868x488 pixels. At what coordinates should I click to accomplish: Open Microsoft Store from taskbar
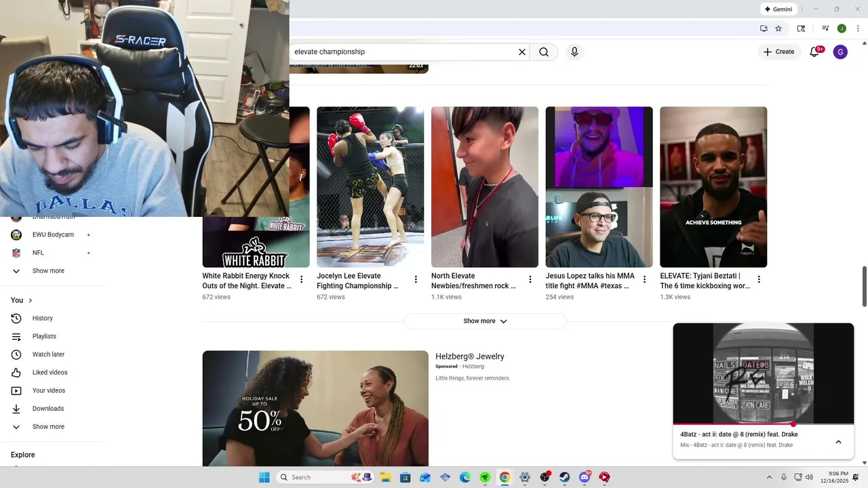(405, 477)
